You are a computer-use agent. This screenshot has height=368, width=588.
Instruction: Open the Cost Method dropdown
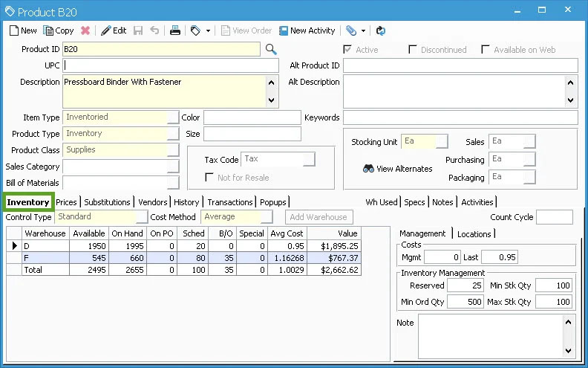267,217
